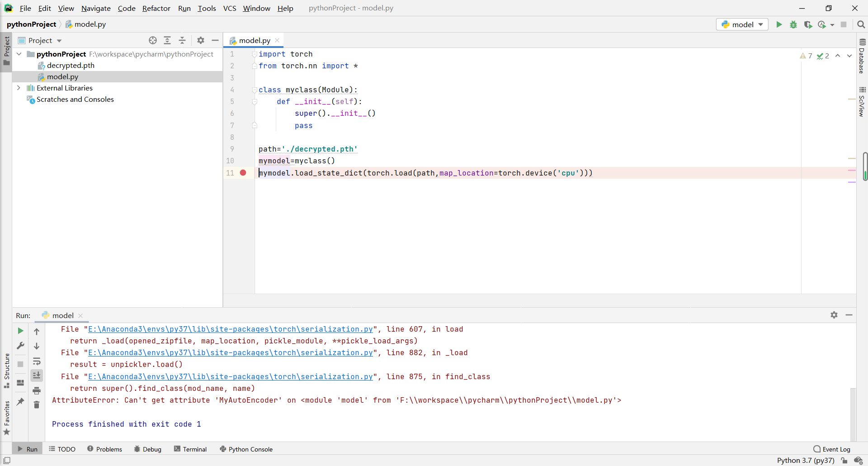The width and height of the screenshot is (868, 466).
Task: Open the warnings count inspection widget
Action: (x=807, y=56)
